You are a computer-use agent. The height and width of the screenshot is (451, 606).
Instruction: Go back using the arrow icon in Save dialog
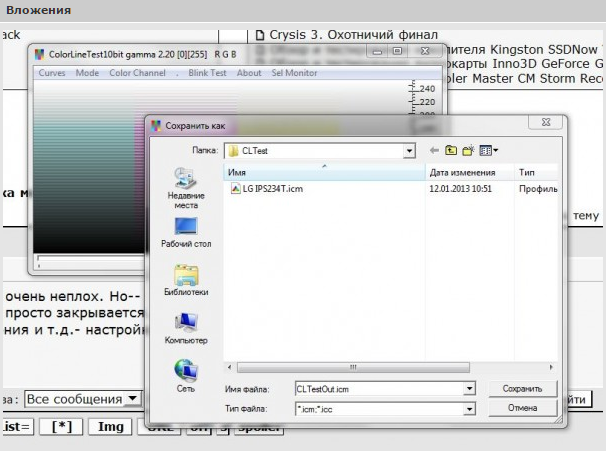pos(434,150)
